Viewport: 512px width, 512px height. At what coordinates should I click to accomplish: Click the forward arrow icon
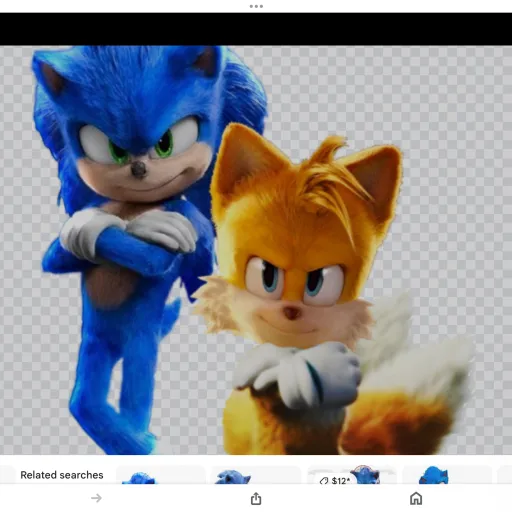[96, 498]
